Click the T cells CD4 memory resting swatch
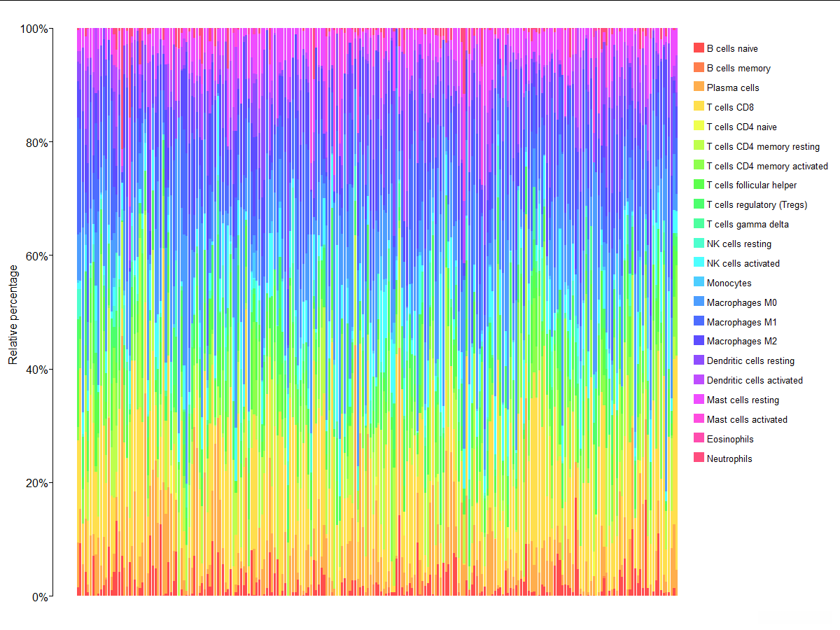Viewport: 840px width, 630px height. coord(699,146)
